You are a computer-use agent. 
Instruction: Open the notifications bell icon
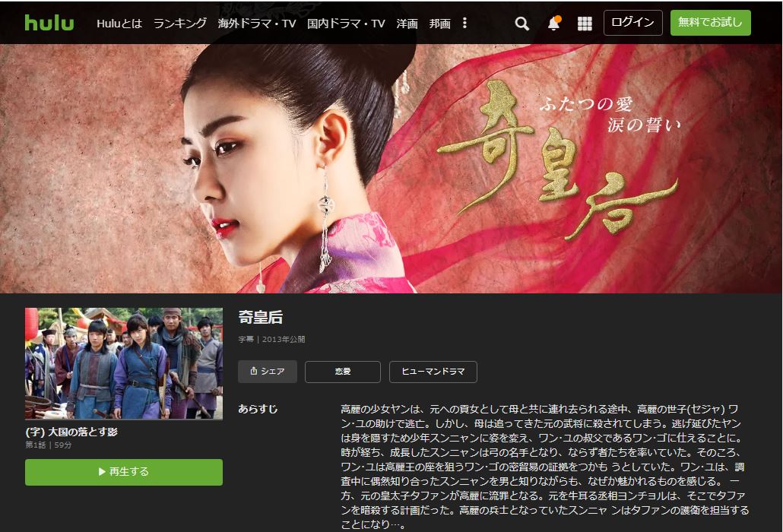(x=553, y=24)
